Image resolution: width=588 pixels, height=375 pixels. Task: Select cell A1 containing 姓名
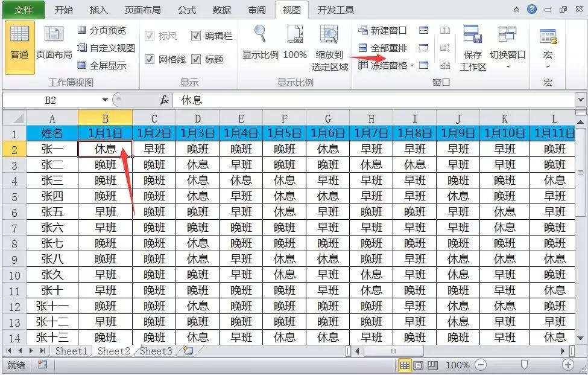pyautogui.click(x=52, y=133)
